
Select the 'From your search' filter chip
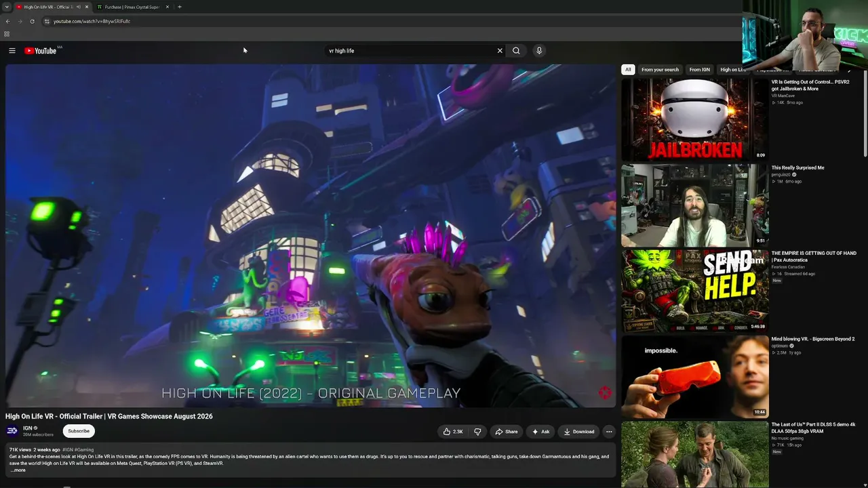point(660,69)
